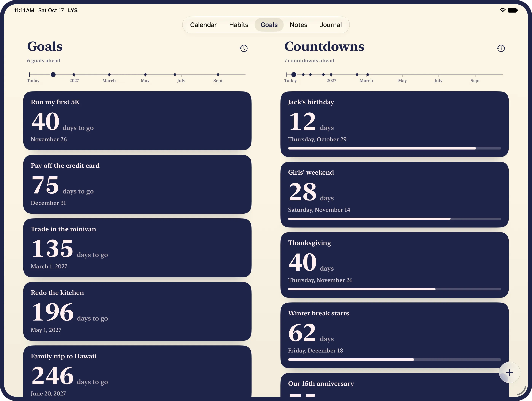Click 'November 26' date on 5K goal

click(49, 139)
